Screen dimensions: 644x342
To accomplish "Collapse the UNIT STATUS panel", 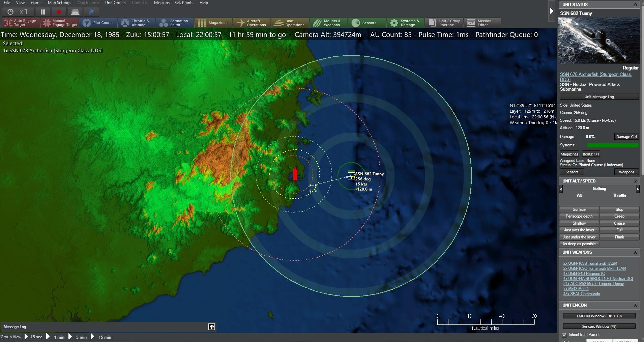I will [636, 5].
